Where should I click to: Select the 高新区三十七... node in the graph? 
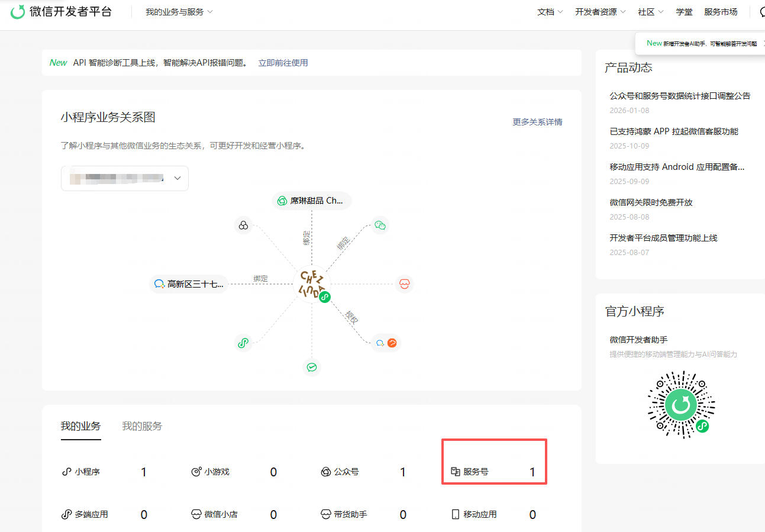tap(189, 284)
